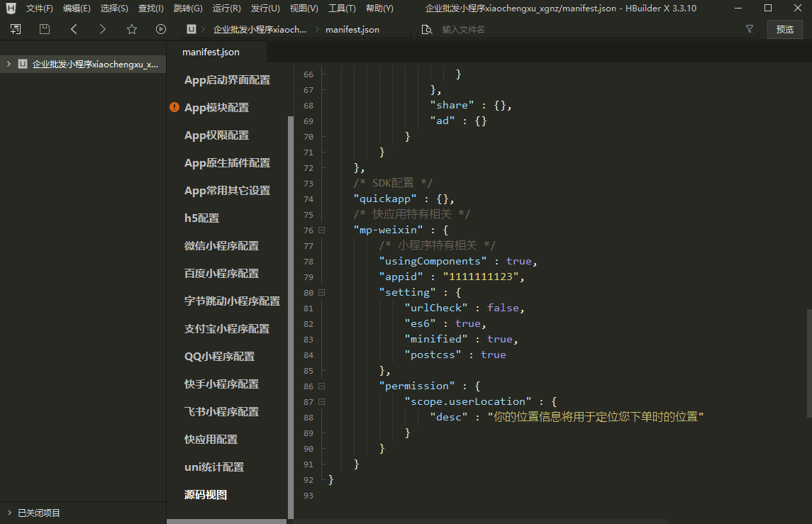Image resolution: width=812 pixels, height=524 pixels.
Task: Collapse the setting block at line 80
Action: click(x=322, y=292)
